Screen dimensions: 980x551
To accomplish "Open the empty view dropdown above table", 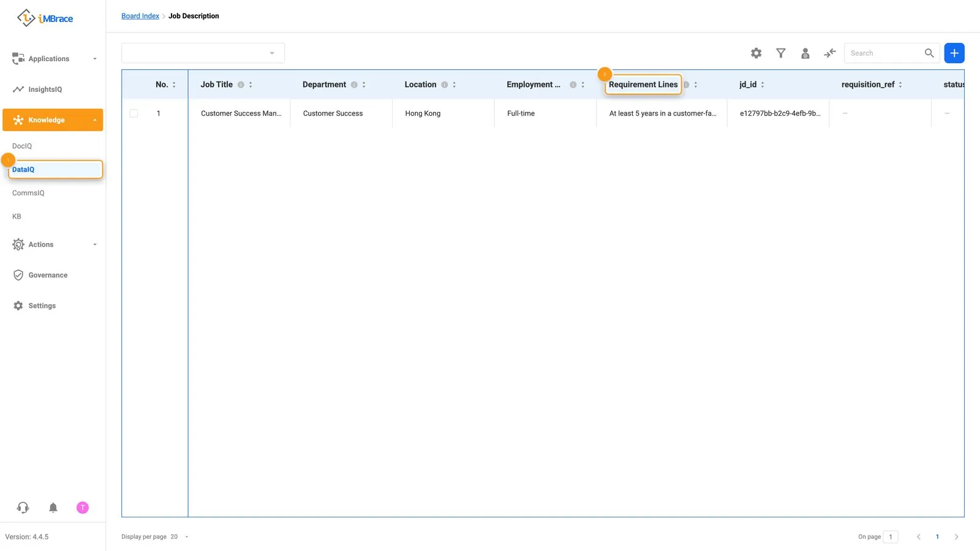I will 203,53.
